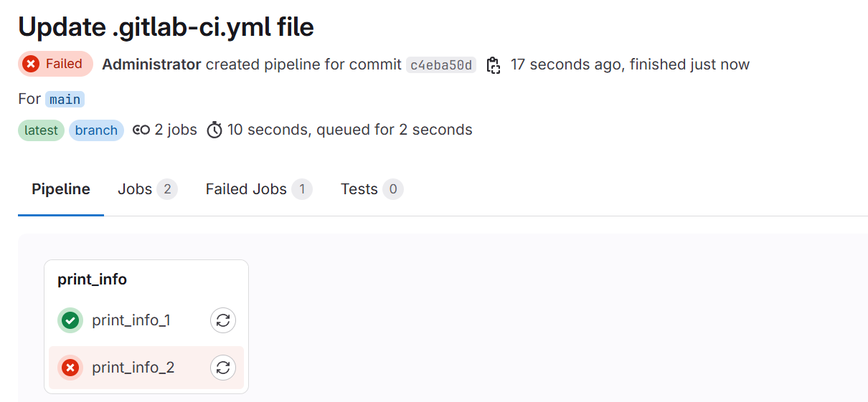
Task: Open the print_info_2 job details
Action: tap(133, 368)
